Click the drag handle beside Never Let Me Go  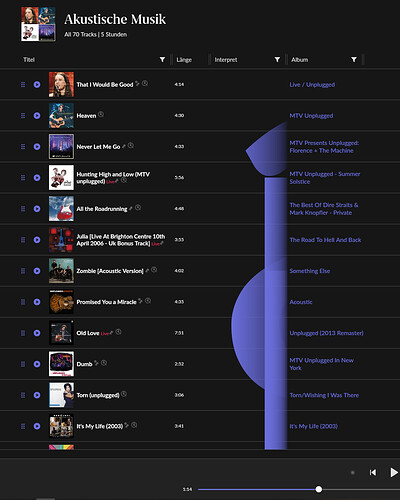tap(23, 147)
